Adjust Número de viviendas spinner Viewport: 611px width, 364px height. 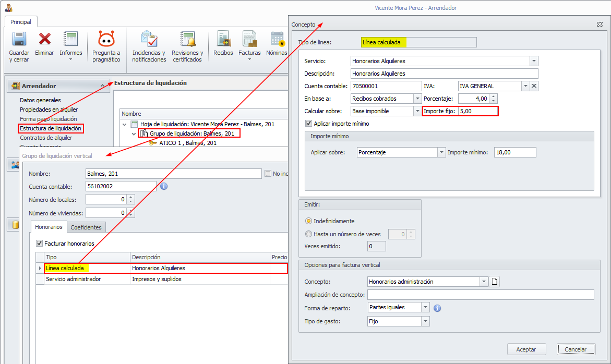[x=130, y=213]
